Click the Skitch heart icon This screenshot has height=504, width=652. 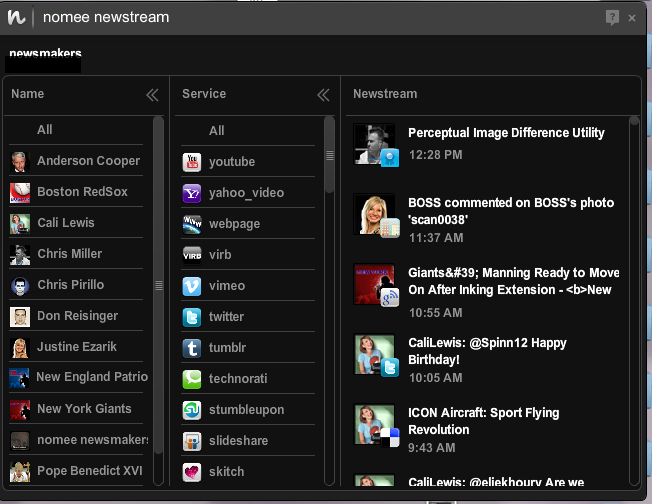[192, 472]
